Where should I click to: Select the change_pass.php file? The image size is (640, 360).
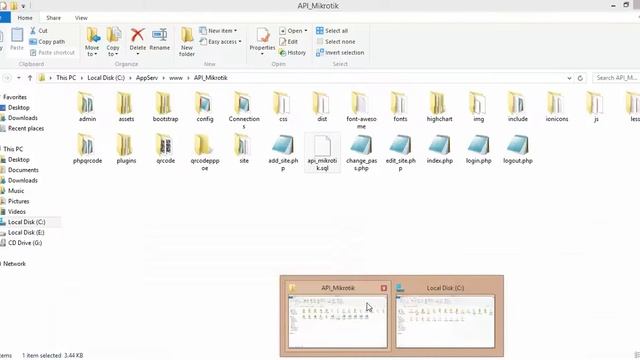361,152
